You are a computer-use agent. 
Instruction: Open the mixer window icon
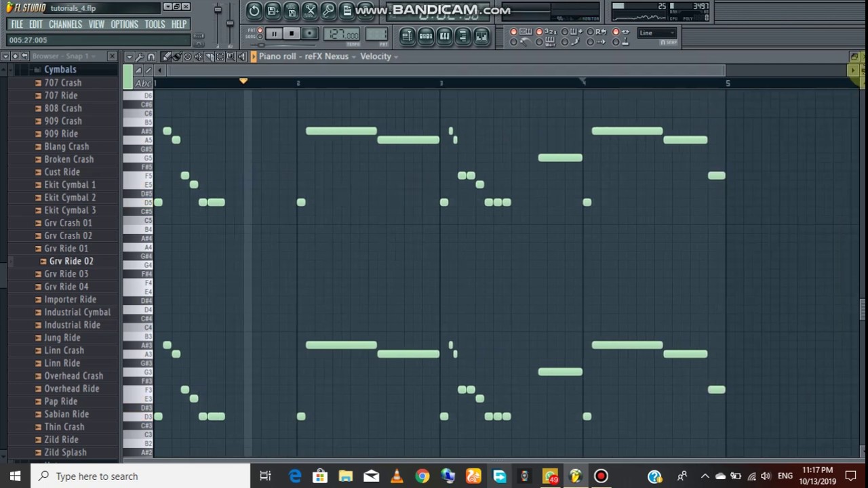coord(481,36)
